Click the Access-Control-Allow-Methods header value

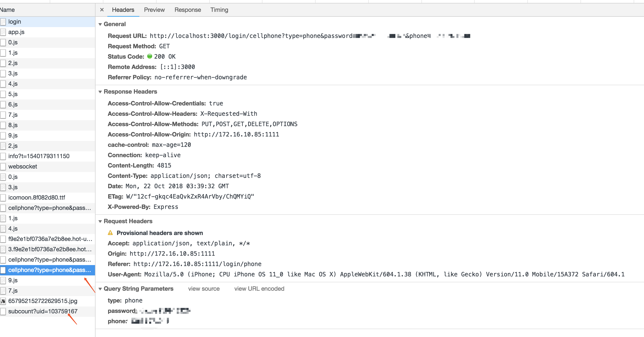point(249,124)
